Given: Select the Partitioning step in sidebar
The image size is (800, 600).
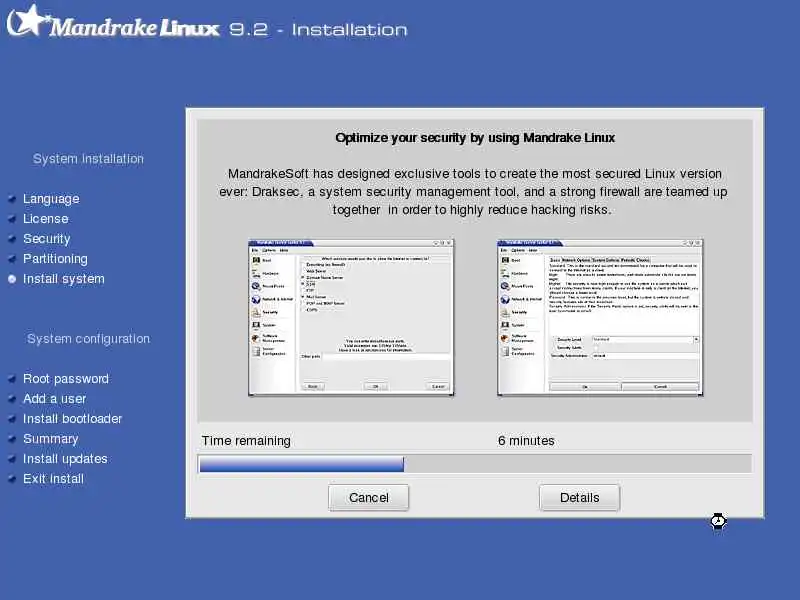Looking at the screenshot, I should pos(55,259).
